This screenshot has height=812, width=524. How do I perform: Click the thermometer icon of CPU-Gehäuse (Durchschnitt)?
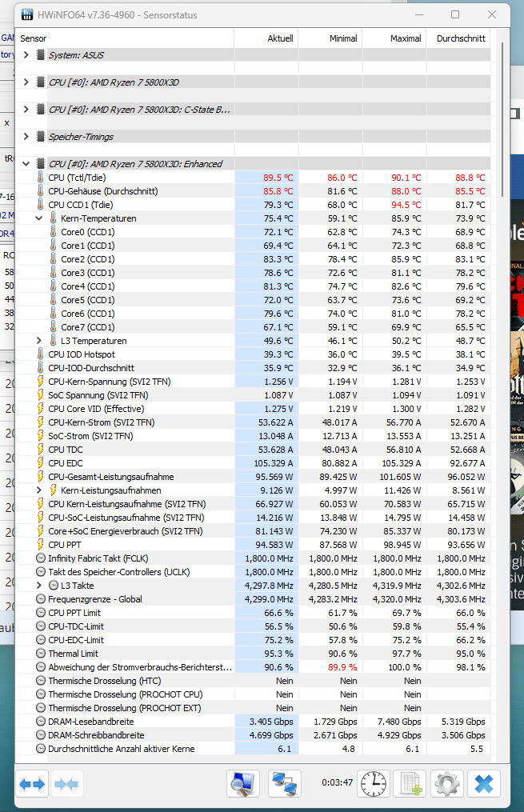point(40,191)
